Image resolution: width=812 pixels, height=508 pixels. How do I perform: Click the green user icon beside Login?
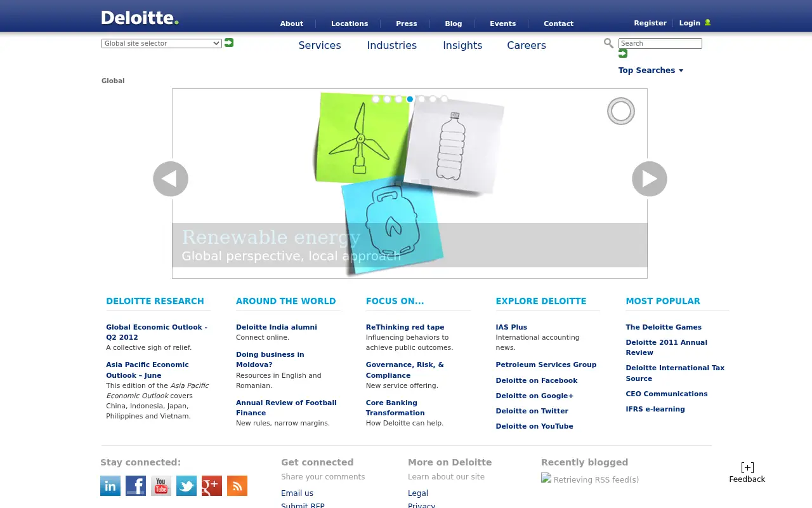707,22
